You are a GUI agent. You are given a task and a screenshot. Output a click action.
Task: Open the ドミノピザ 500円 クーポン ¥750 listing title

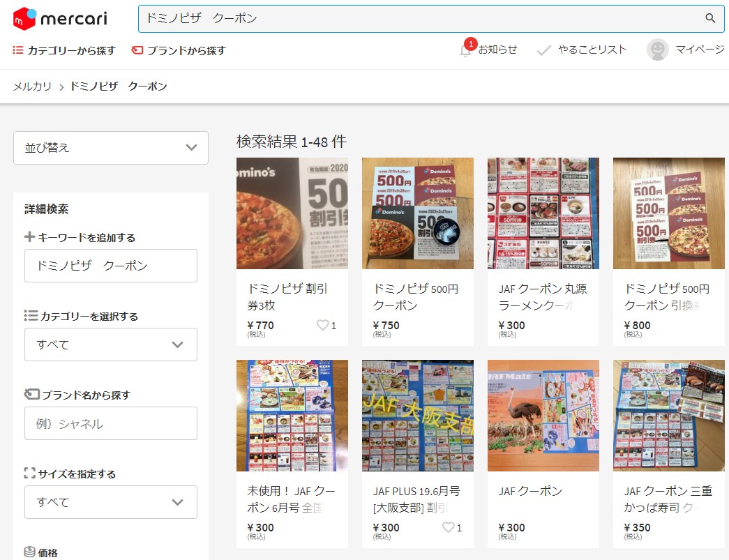[x=416, y=297]
